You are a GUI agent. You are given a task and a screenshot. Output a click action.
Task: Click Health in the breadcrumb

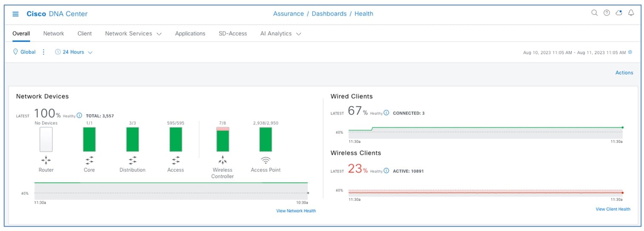point(364,14)
